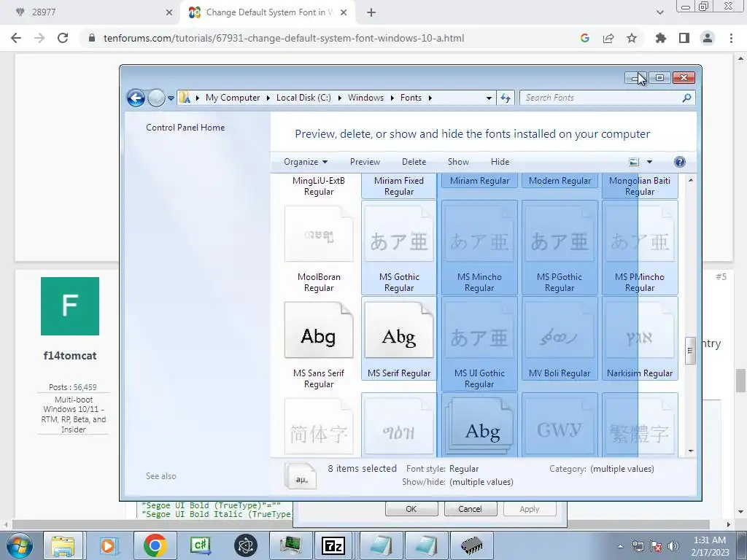Screen dimensions: 747x560
Task: Expand the arrow after Windows in path
Action: [x=392, y=98]
